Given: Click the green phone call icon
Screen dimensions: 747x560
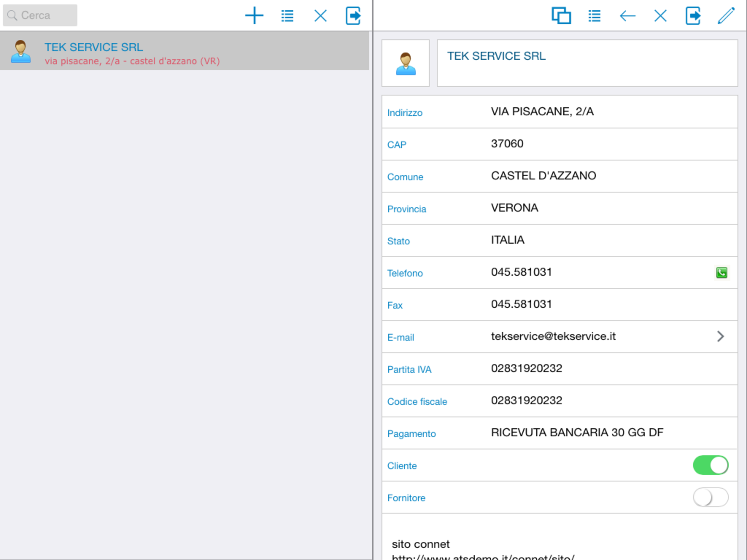Looking at the screenshot, I should tap(721, 272).
